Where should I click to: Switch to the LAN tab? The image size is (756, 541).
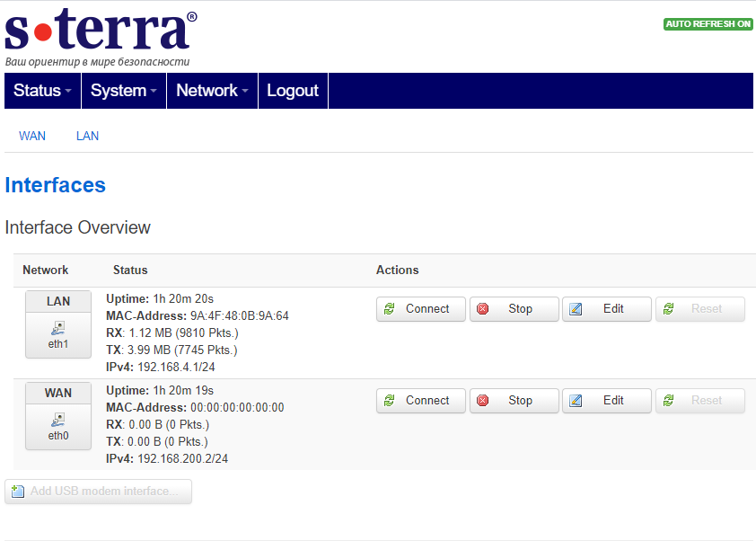[87, 136]
